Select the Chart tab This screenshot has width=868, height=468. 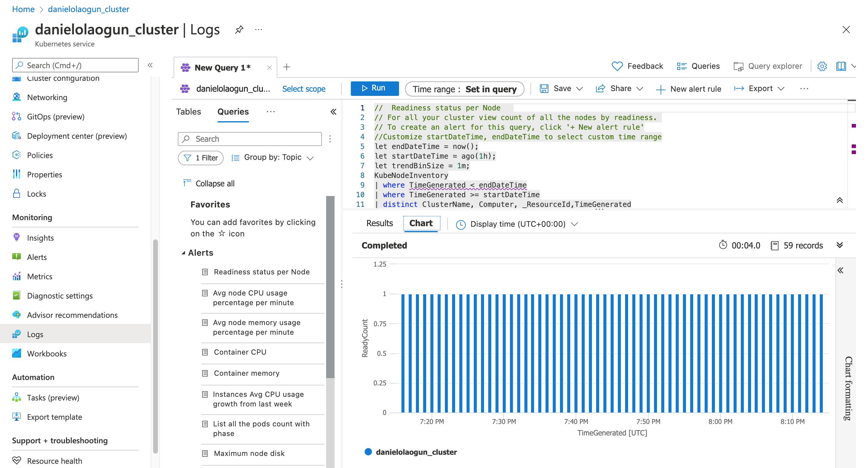pyautogui.click(x=421, y=223)
